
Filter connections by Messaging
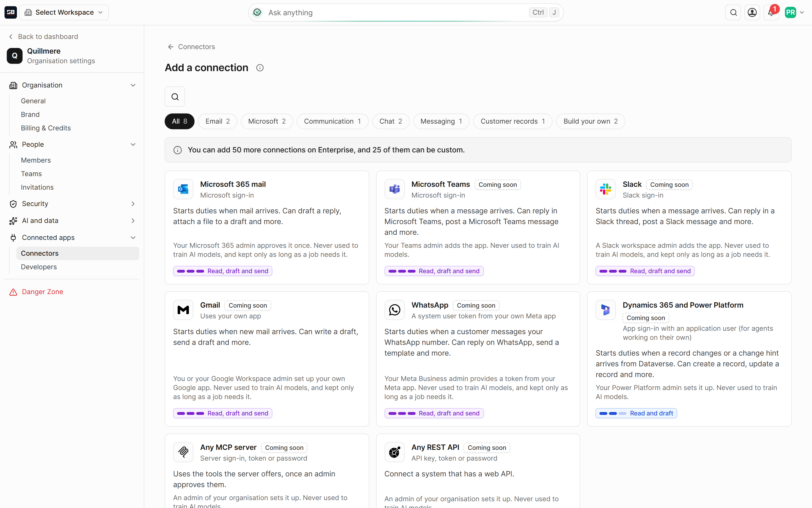pyautogui.click(x=441, y=121)
